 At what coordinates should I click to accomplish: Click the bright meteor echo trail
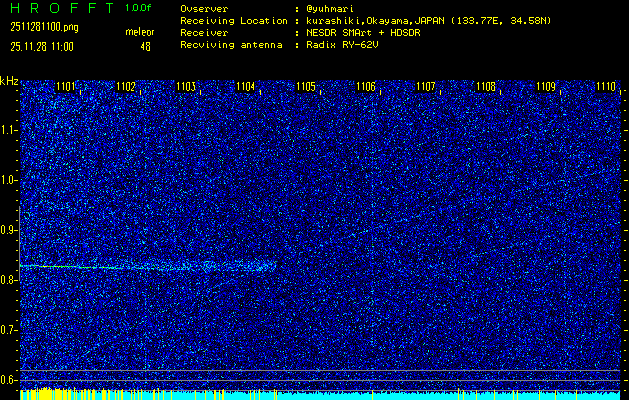[x=150, y=266]
